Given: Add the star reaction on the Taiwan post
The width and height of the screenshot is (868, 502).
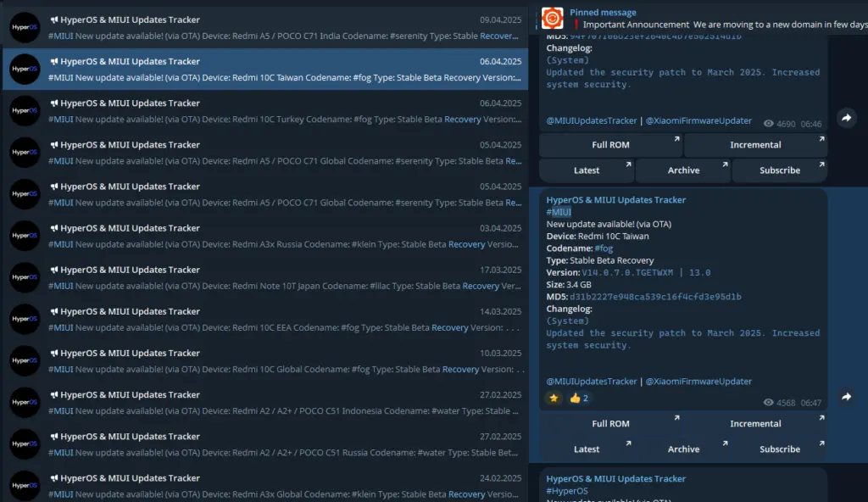Looking at the screenshot, I should coord(554,398).
